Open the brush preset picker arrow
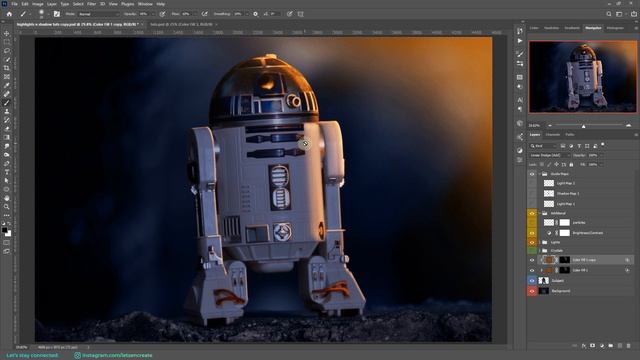This screenshot has width=640, height=360. coord(48,14)
